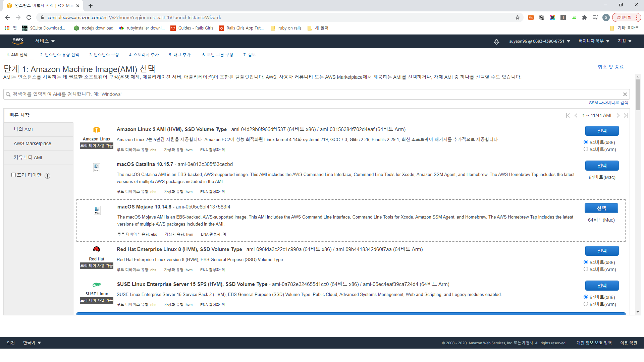644x362 pixels.
Task: Go back in browser history
Action: click(x=7, y=17)
